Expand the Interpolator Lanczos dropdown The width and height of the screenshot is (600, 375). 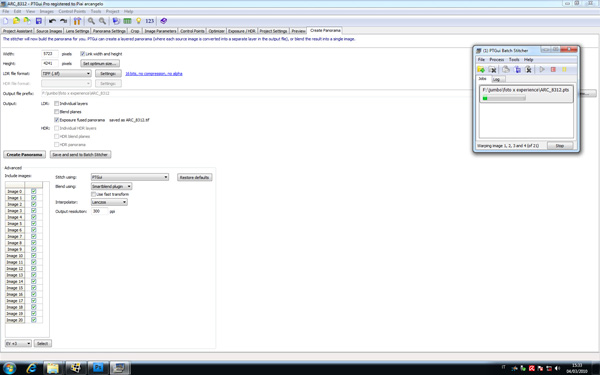(109, 202)
